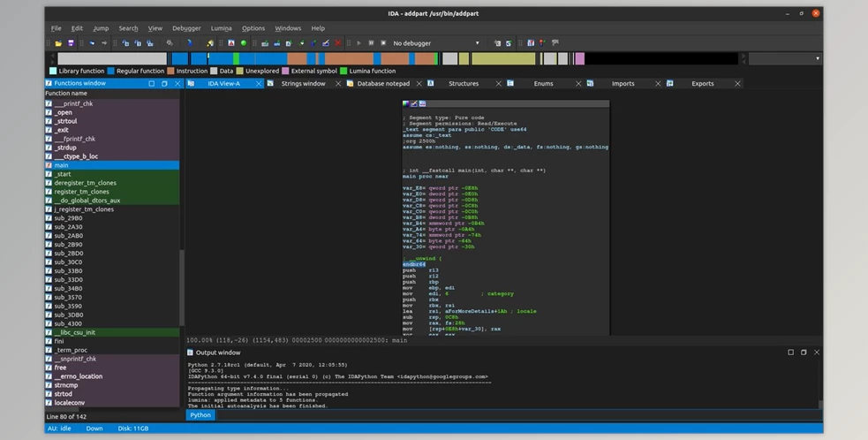Start process with the play icon
The width and height of the screenshot is (868, 440).
(359, 43)
